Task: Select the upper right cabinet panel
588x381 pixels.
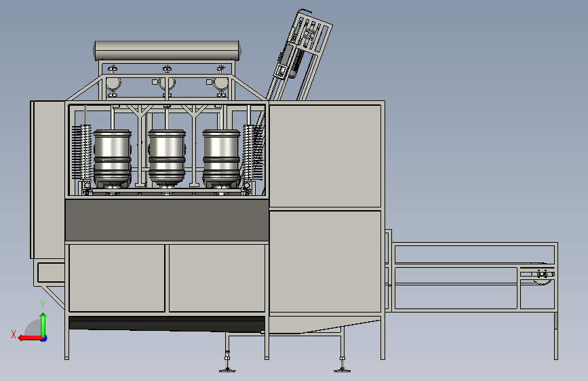Action: click(325, 156)
